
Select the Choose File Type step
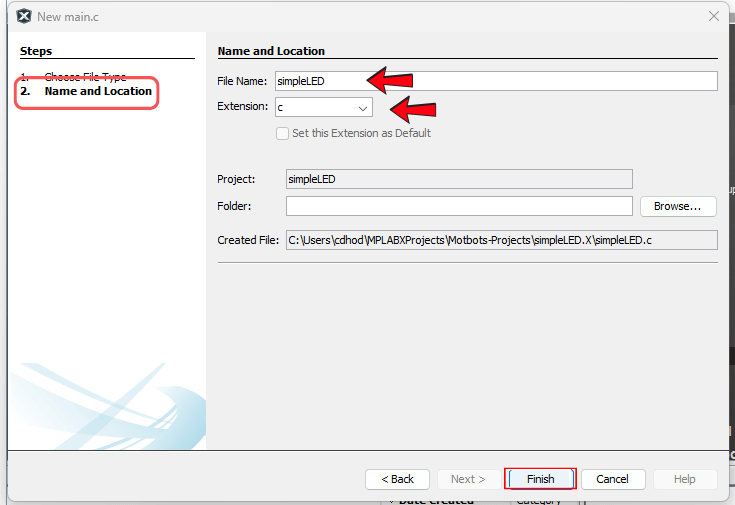[x=85, y=77]
